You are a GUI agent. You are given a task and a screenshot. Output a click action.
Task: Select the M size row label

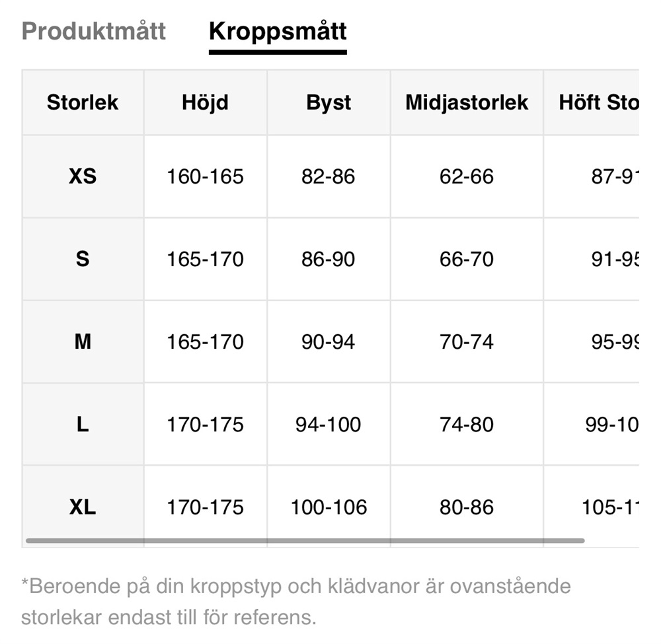coord(83,341)
